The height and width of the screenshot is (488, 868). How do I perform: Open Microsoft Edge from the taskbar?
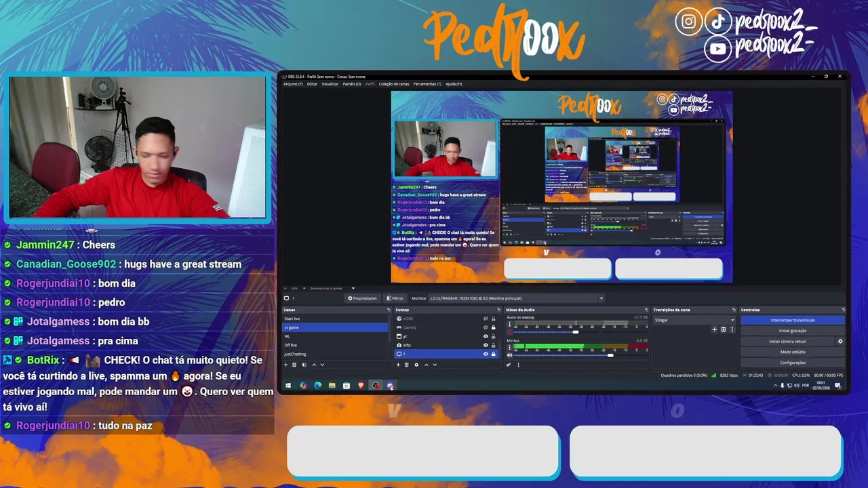317,385
